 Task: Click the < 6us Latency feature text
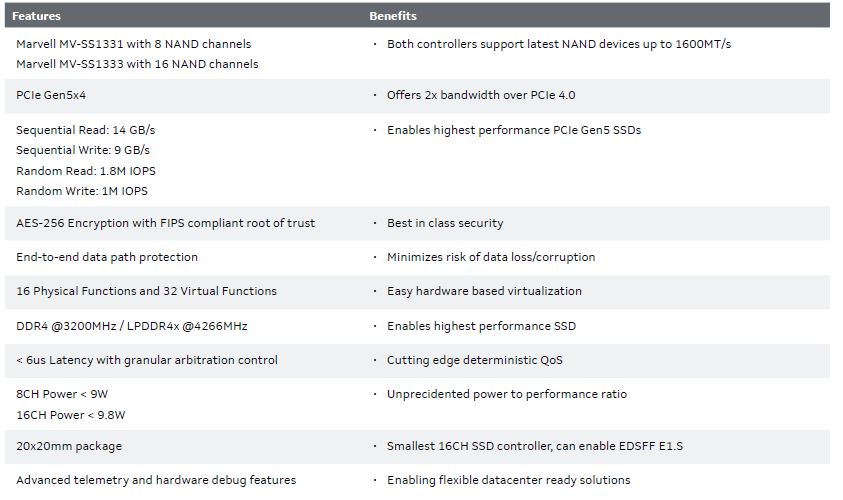point(147,360)
